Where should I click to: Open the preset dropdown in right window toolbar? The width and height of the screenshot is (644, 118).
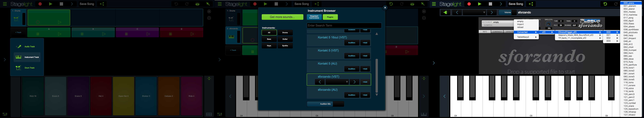click(474, 12)
